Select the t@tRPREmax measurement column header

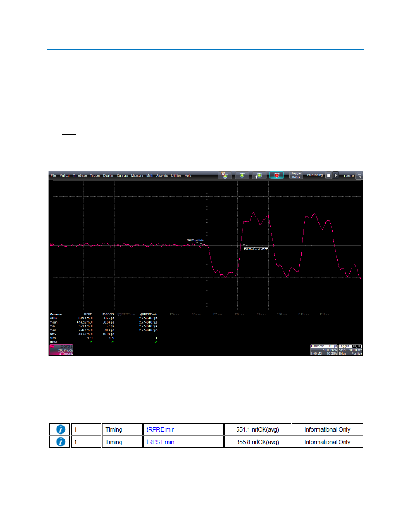click(x=127, y=314)
